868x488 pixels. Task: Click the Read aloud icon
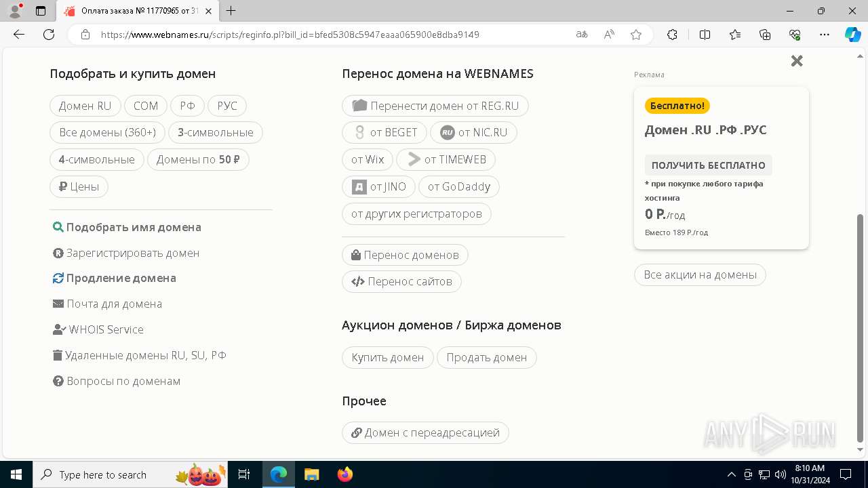[609, 35]
